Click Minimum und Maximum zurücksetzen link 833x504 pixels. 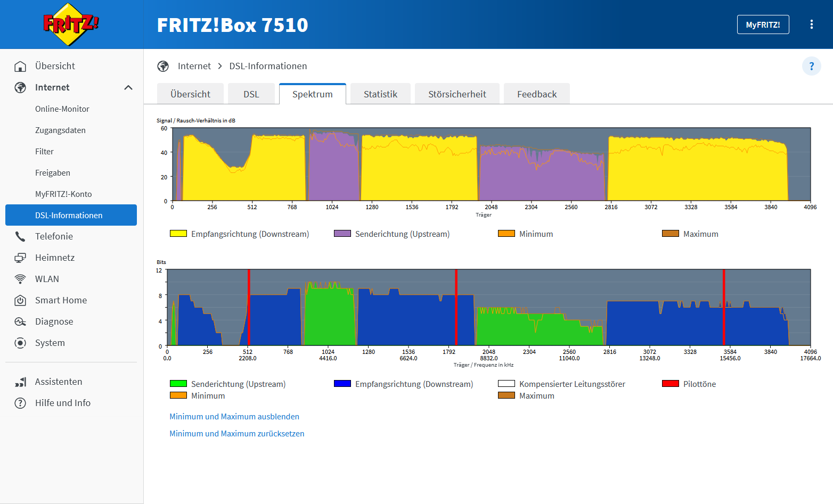pos(237,434)
